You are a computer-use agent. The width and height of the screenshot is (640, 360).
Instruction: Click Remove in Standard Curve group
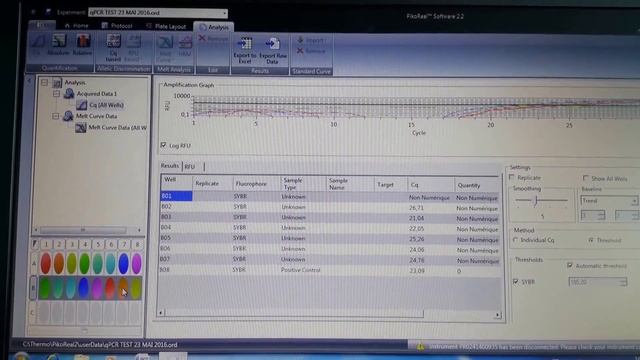tap(311, 51)
